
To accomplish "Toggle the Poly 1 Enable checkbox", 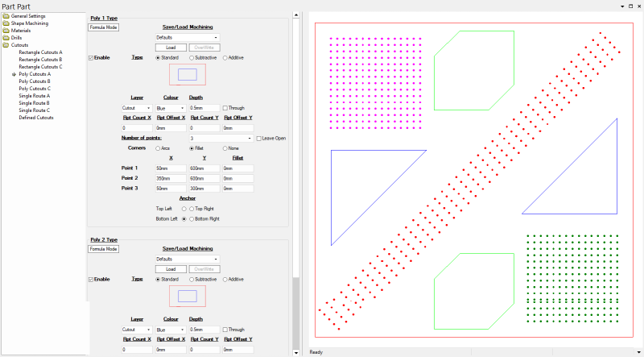I will (90, 58).
